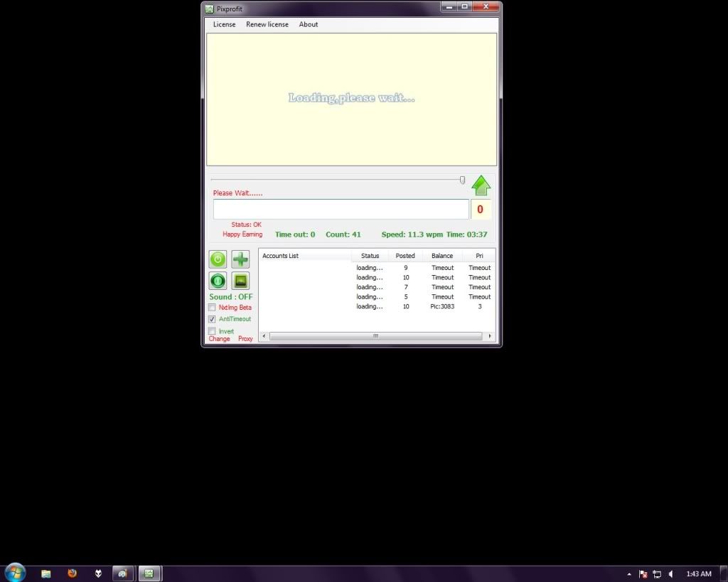Sort by the Balance column header
728x582 pixels.
pos(442,256)
